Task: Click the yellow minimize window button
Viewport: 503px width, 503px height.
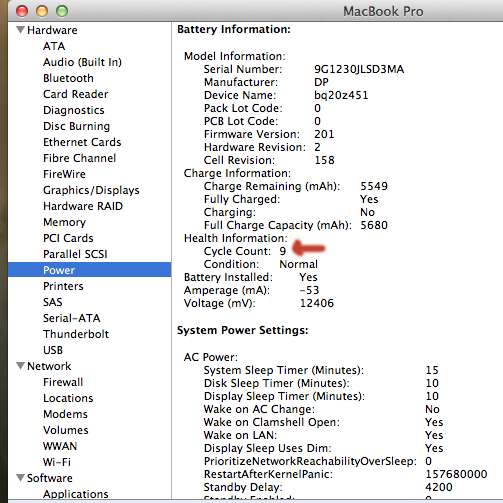Action: pos(42,11)
